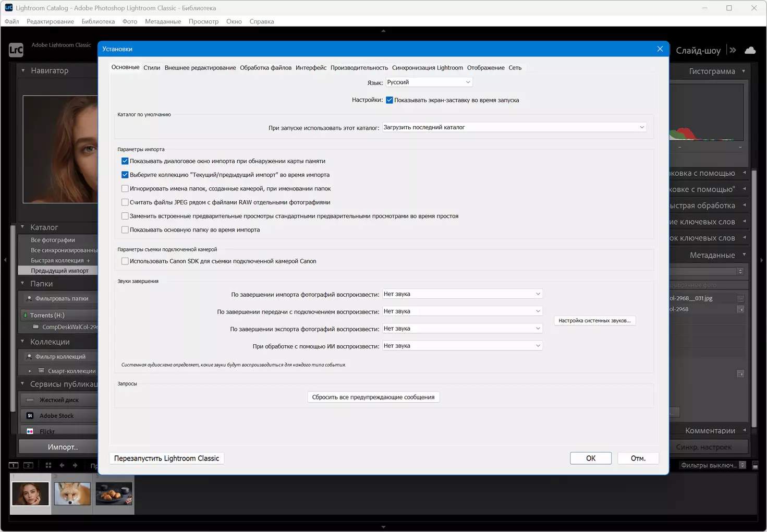Click the list icon beside the .jpg filename field
The height and width of the screenshot is (532, 767).
click(x=740, y=299)
